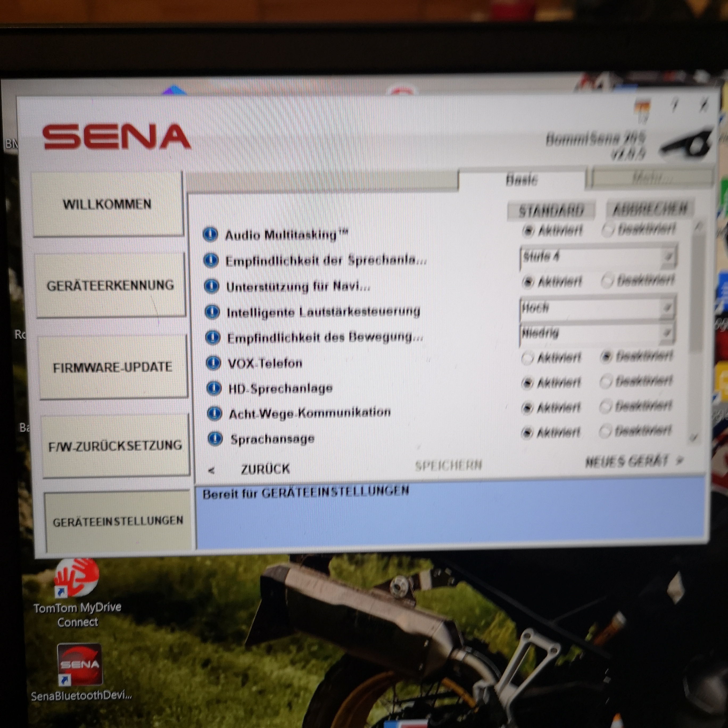Open the Stufe 4 sensitivity dropdown

pos(668,257)
